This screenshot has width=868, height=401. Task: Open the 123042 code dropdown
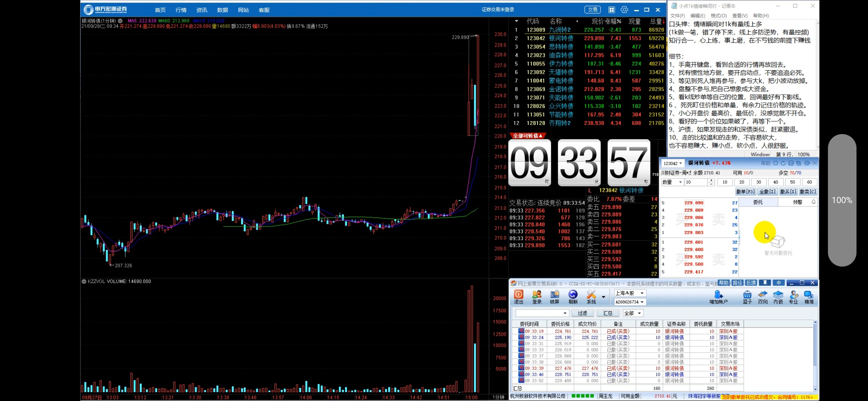coord(673,163)
